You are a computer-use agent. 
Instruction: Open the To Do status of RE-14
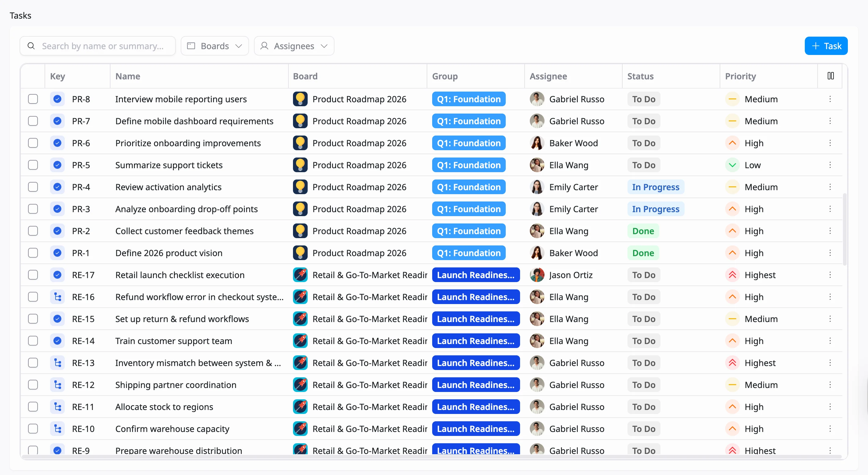click(x=644, y=341)
